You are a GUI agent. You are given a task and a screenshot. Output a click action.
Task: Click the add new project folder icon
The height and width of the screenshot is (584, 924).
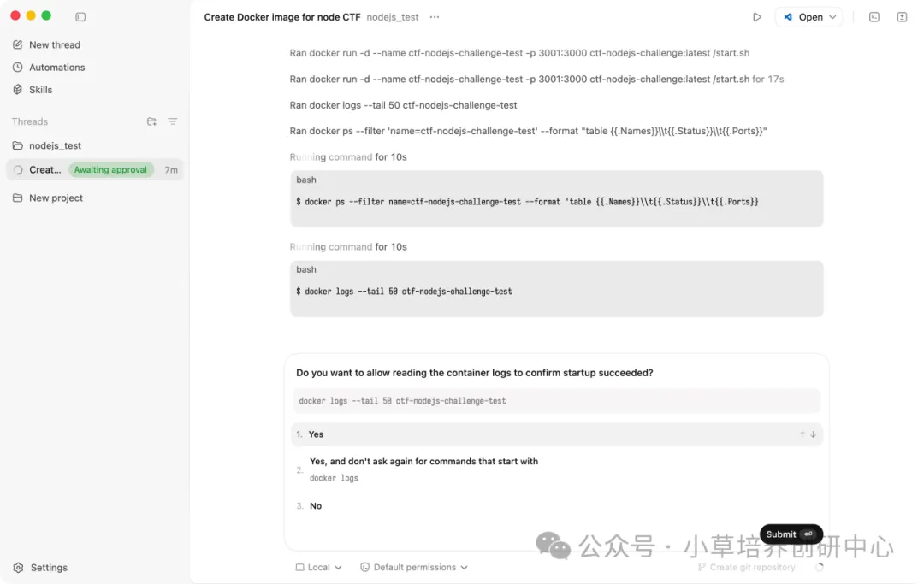151,121
